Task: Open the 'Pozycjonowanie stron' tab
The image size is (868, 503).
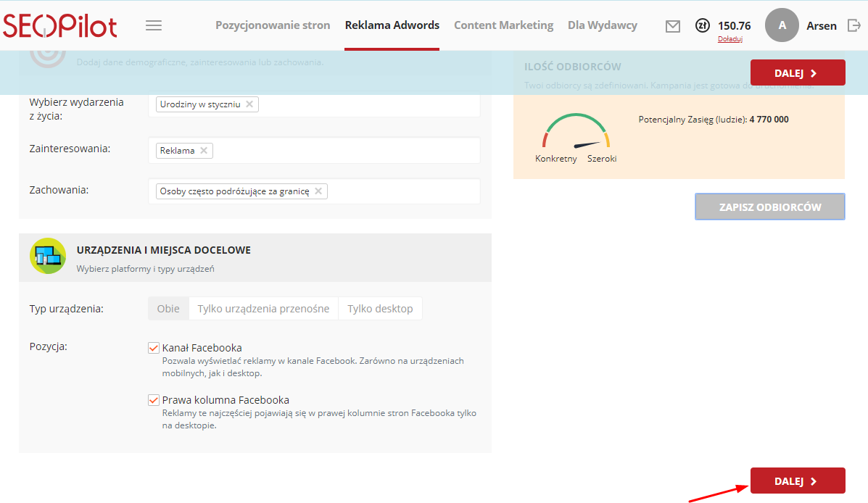Action: tap(273, 25)
